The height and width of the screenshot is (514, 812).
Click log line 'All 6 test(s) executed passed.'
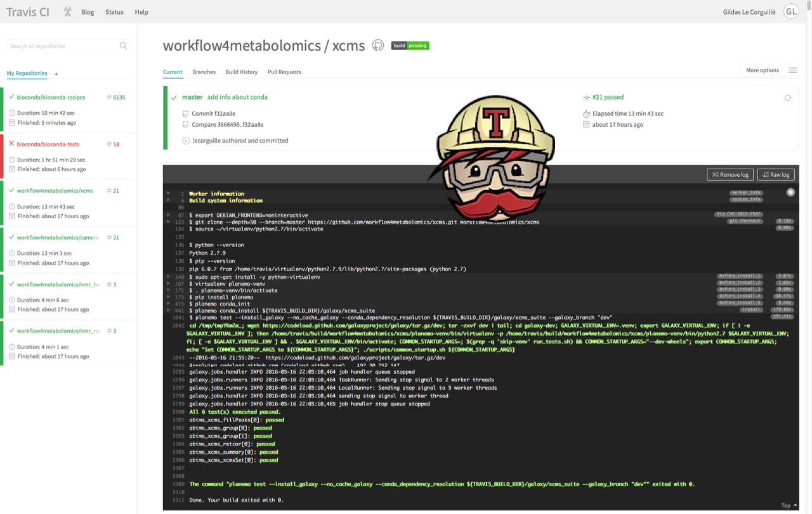(x=235, y=412)
